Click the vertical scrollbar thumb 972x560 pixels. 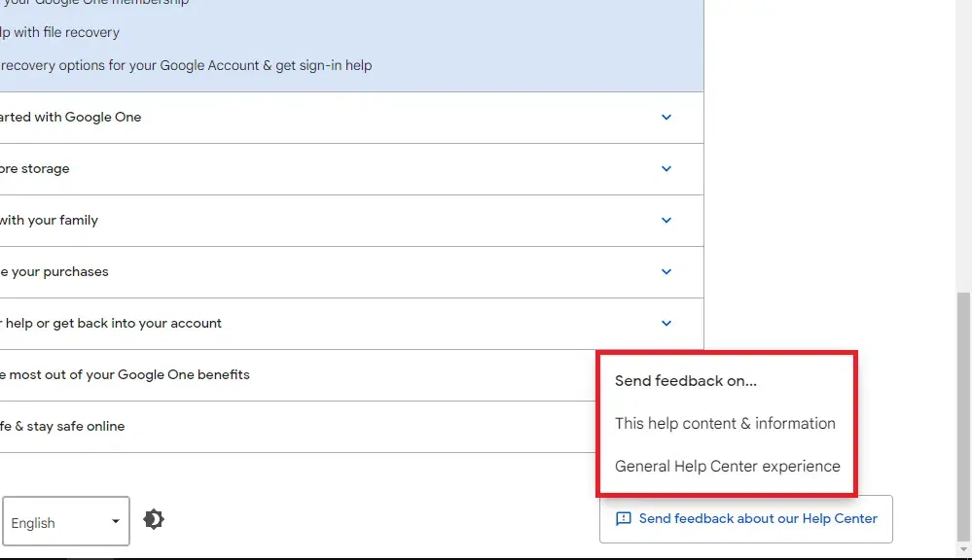click(963, 418)
